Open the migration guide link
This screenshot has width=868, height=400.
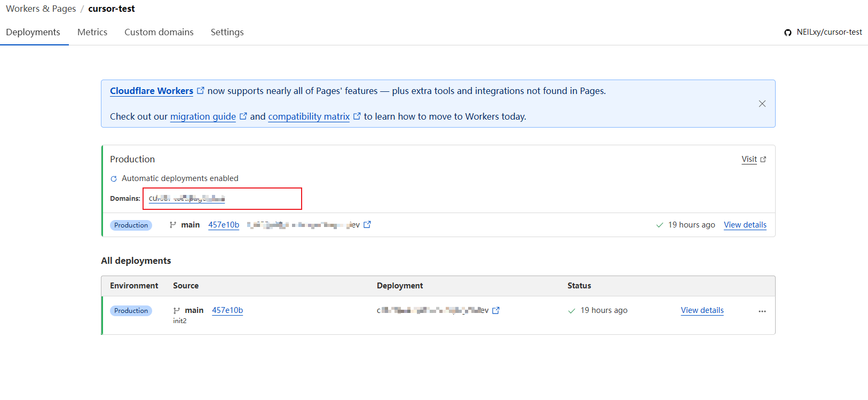click(x=203, y=116)
